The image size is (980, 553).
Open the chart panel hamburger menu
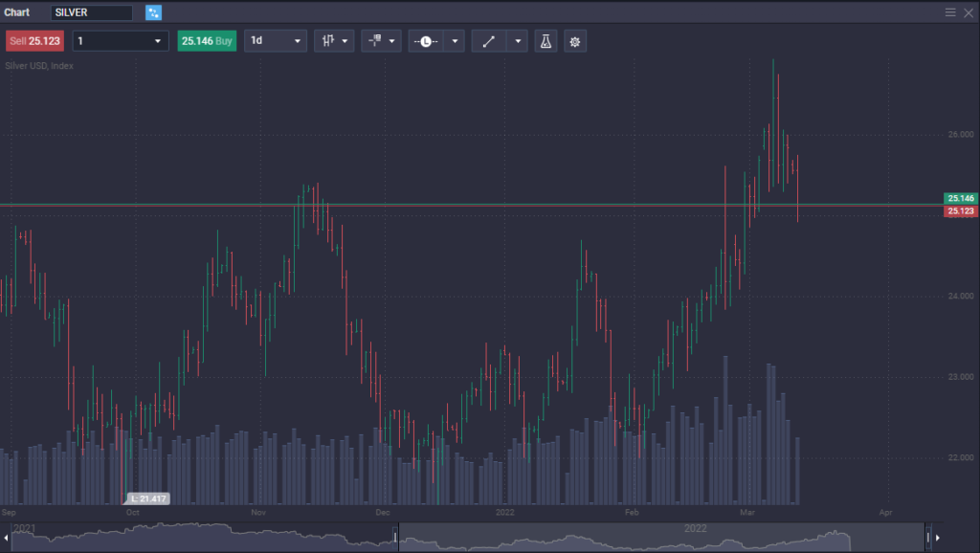click(950, 12)
